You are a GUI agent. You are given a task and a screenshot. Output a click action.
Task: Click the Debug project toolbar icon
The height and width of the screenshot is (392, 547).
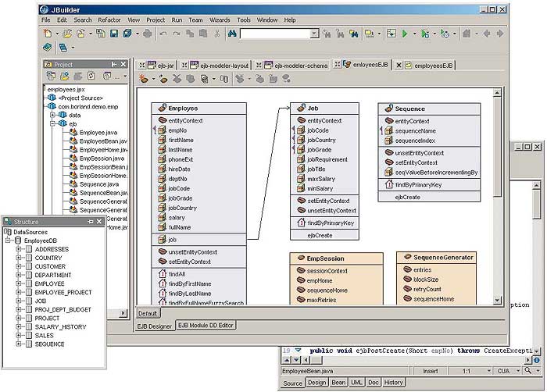tap(425, 34)
